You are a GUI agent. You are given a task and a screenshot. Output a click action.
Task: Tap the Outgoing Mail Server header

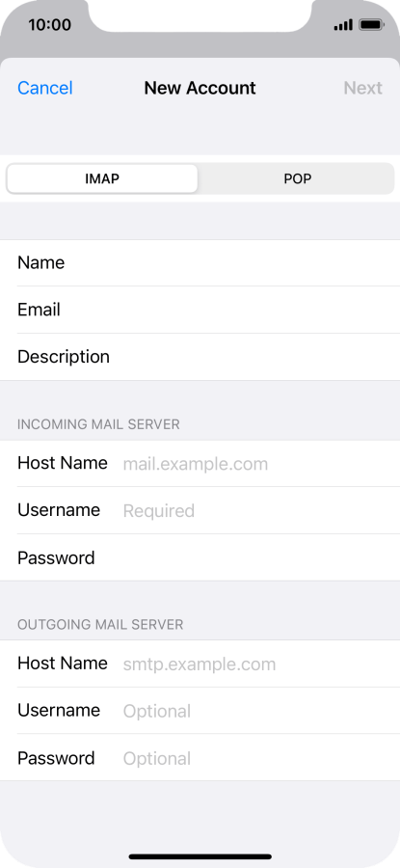pos(100,624)
